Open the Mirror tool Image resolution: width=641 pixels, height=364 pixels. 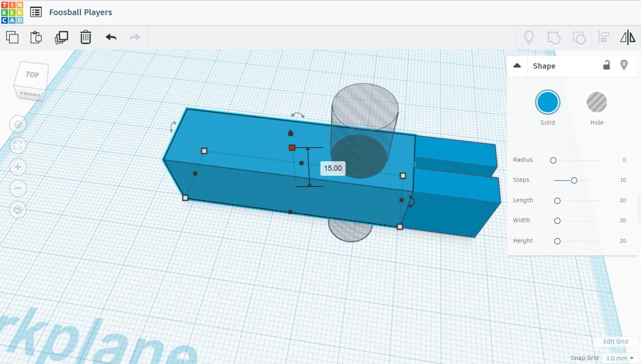click(x=628, y=38)
